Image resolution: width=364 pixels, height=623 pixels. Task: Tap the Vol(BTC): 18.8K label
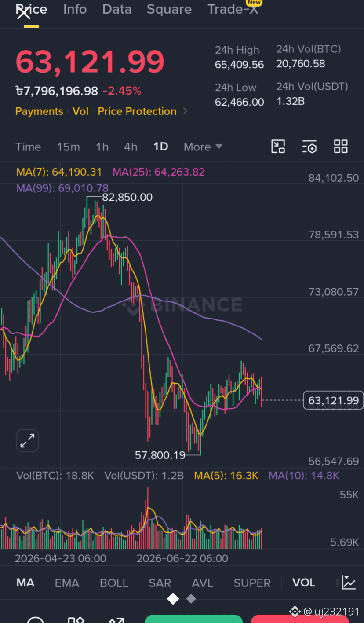click(55, 476)
